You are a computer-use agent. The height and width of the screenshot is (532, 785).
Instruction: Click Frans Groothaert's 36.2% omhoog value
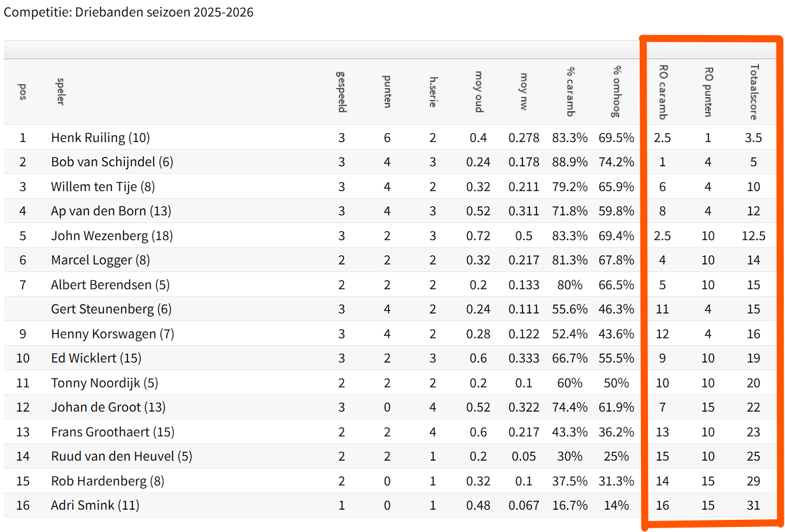click(x=616, y=432)
